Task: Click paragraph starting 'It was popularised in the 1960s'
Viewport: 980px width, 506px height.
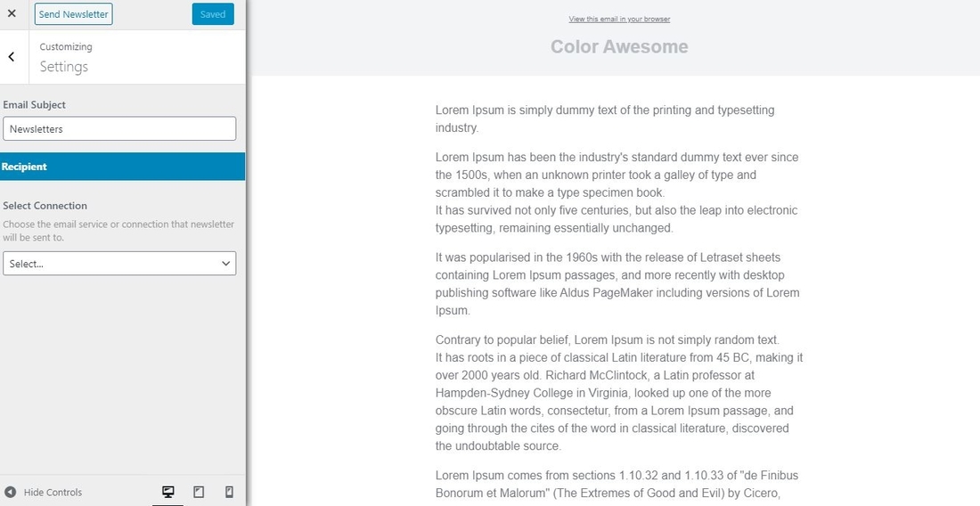Action: point(617,283)
